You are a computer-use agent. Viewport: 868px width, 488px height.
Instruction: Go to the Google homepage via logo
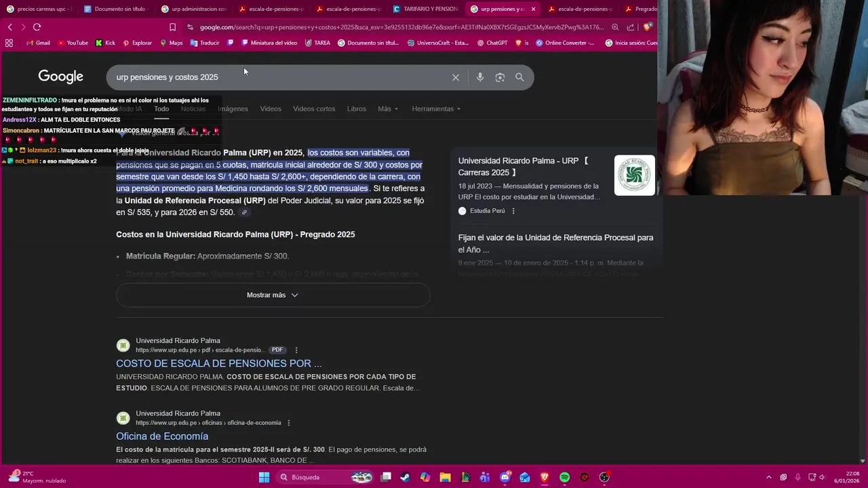[x=60, y=77]
